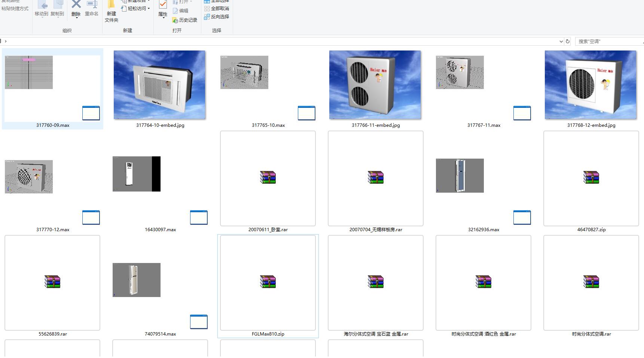This screenshot has height=358, width=644.
Task: Click the 重命名 rename icon
Action: pos(92,4)
